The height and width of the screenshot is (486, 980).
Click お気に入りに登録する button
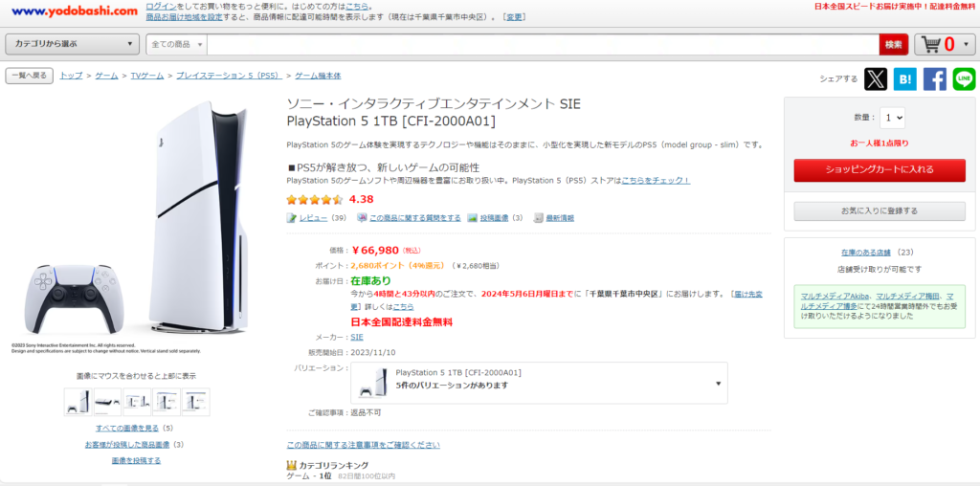coord(880,211)
